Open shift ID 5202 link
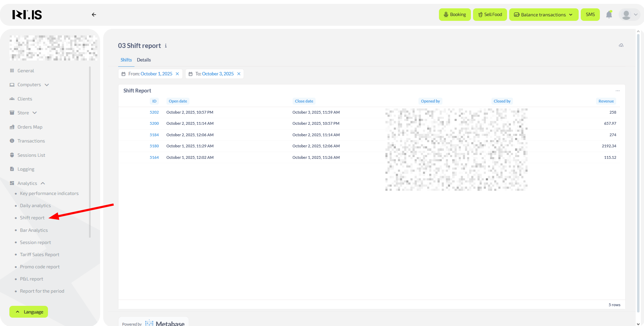The image size is (644, 326). point(154,112)
